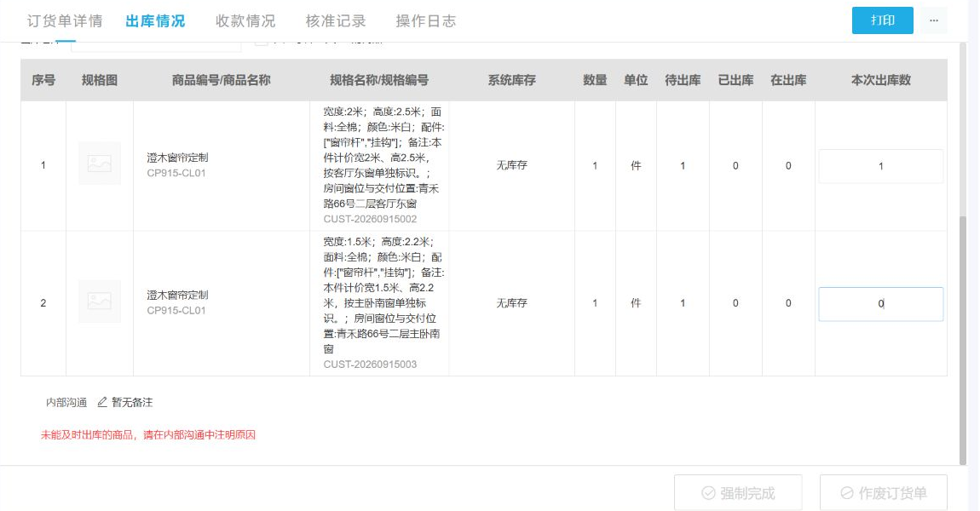View the 操作日志 tab

[x=425, y=21]
